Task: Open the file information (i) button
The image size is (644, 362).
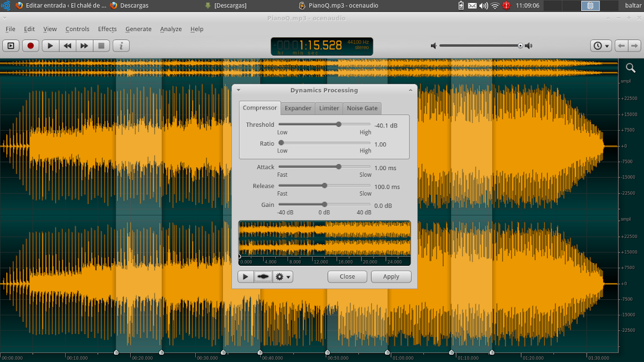Action: [x=121, y=46]
